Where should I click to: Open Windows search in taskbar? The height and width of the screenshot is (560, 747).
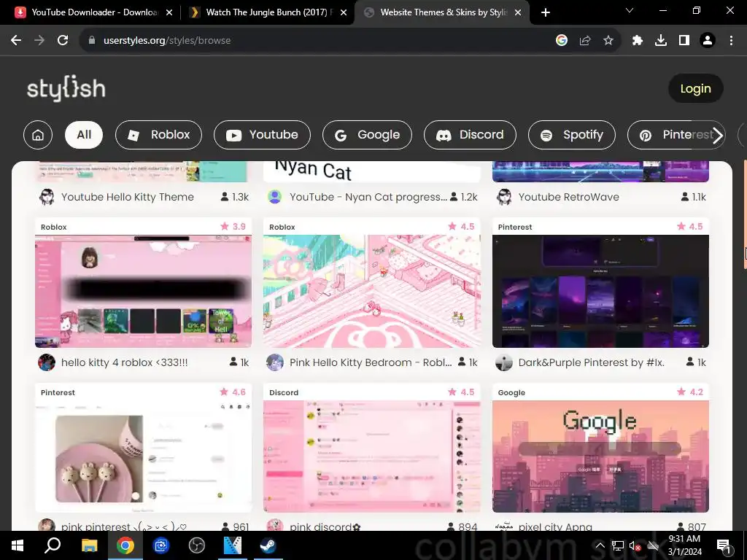coord(53,545)
